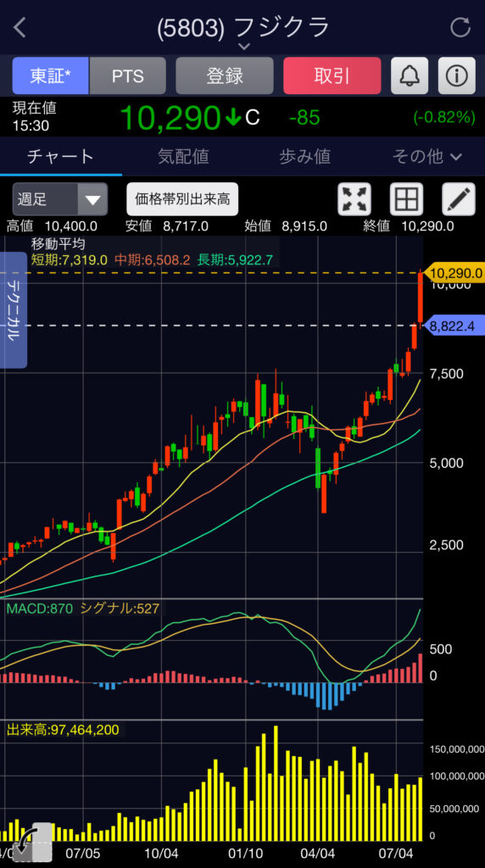Select the 東証 market toggle
This screenshot has height=868, width=485.
pyautogui.click(x=51, y=75)
